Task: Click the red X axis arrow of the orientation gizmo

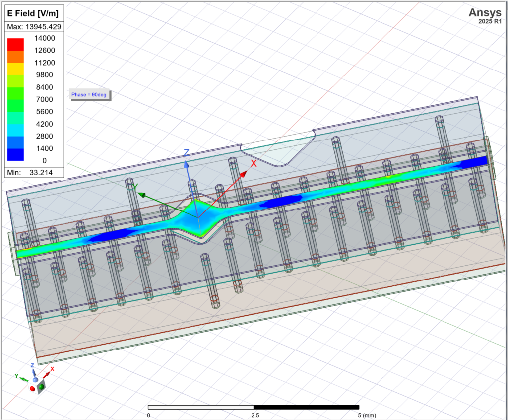Action: pyautogui.click(x=47, y=375)
